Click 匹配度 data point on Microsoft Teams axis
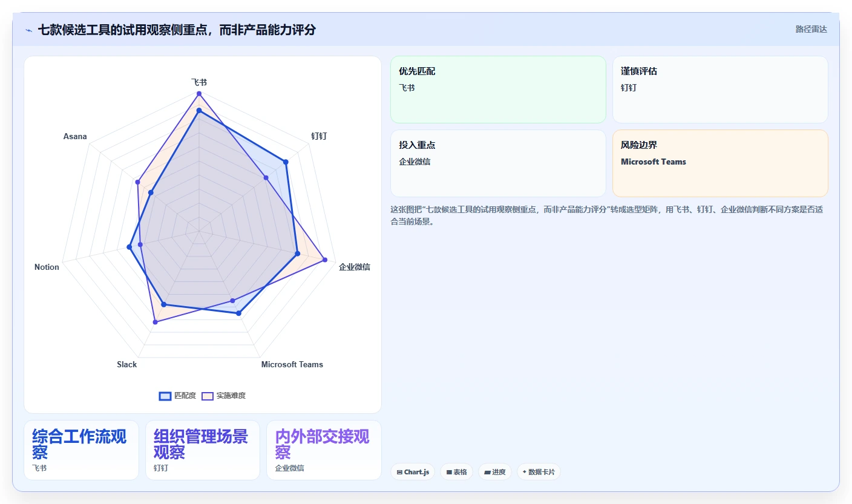Viewport: 852px width, 504px height. pyautogui.click(x=238, y=313)
